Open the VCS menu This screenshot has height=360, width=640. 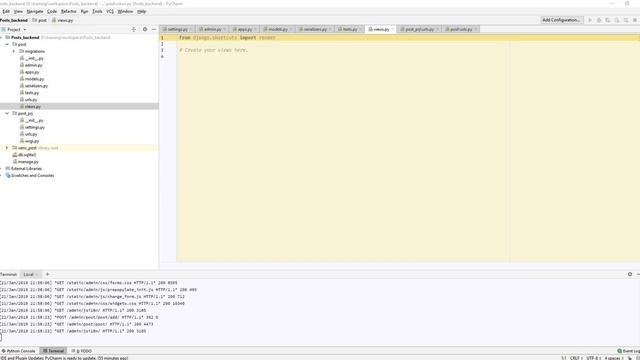[110, 11]
